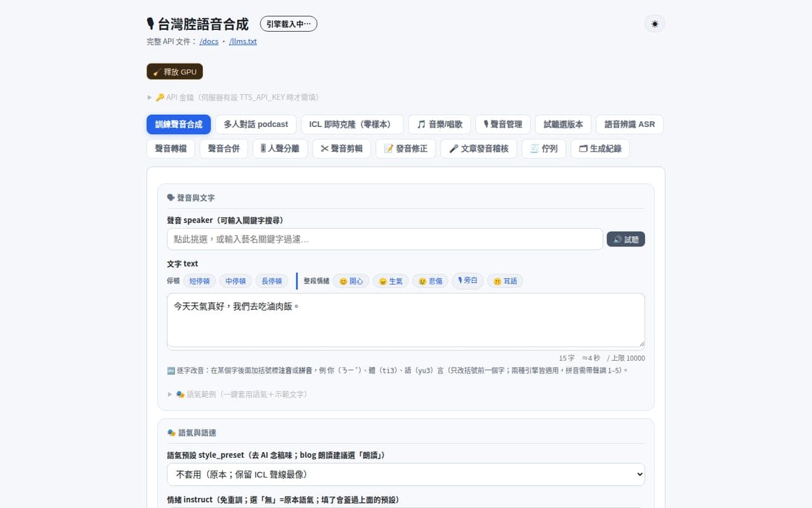Open 試聽選版本 tab
The width and height of the screenshot is (812, 508).
563,124
